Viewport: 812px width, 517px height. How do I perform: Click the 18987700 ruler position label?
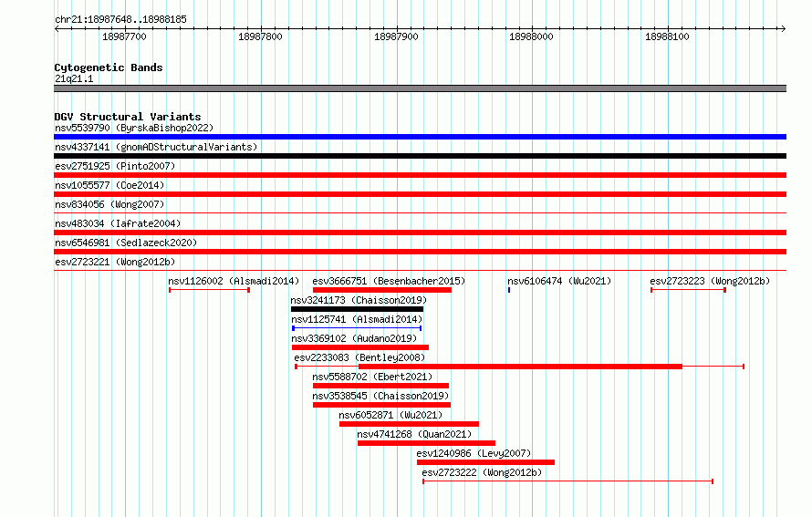tap(124, 36)
